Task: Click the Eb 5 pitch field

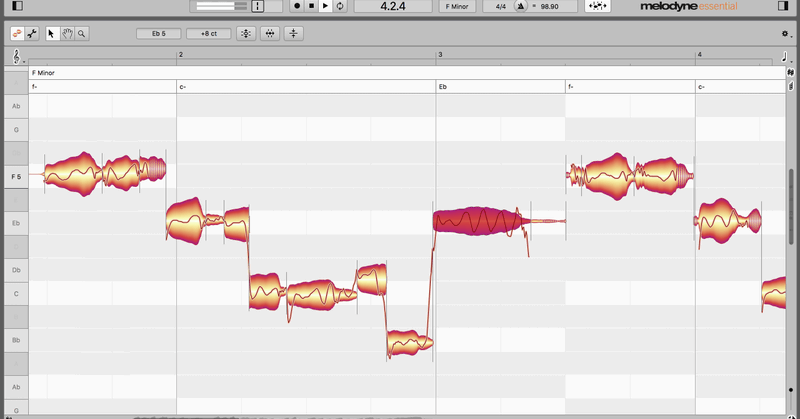Action: click(x=159, y=34)
